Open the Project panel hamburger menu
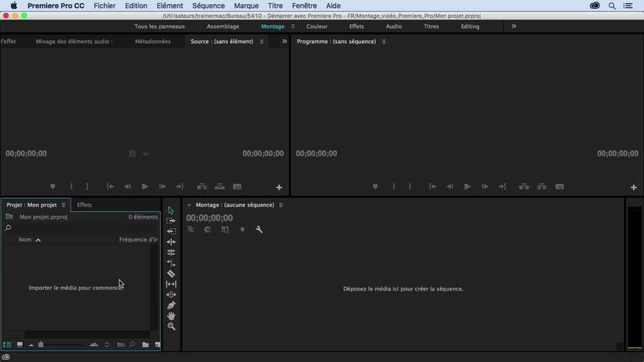 pos(63,205)
